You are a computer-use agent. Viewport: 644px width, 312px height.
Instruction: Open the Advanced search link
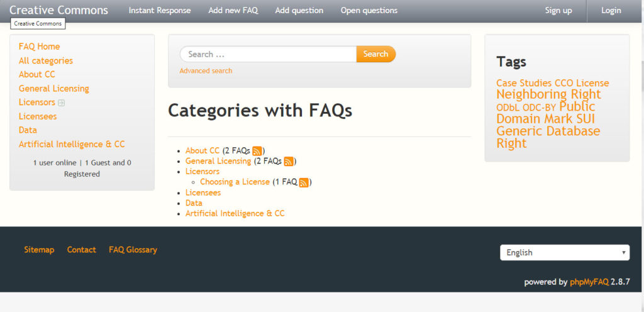point(206,71)
